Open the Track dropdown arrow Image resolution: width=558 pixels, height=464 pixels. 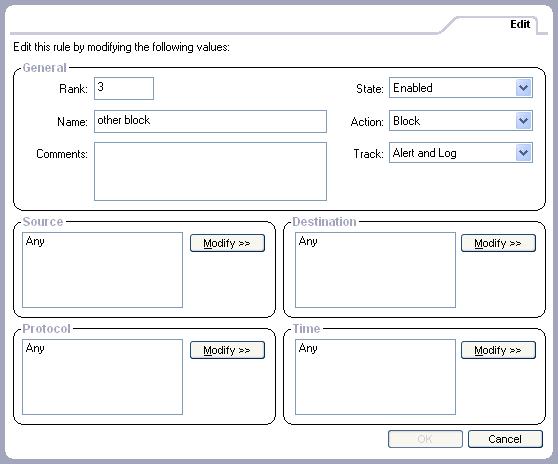point(523,153)
